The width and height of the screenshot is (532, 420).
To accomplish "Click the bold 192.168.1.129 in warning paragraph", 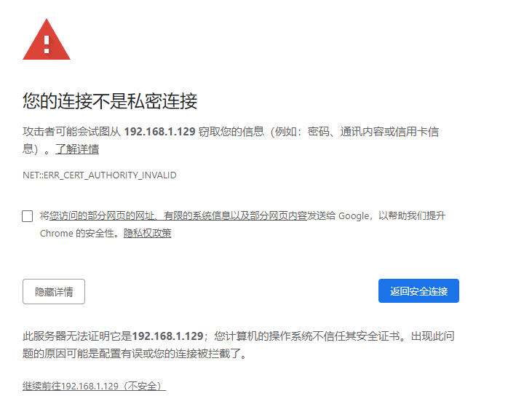I will click(x=159, y=132).
